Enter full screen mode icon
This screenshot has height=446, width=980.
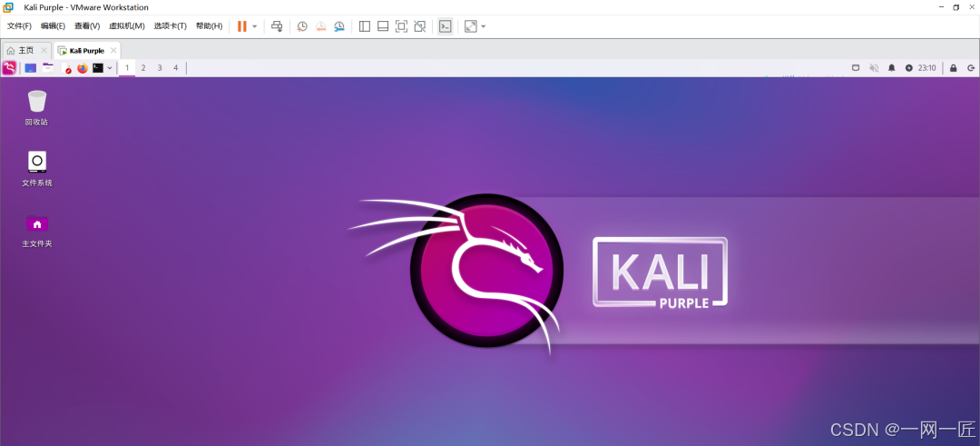(401, 26)
